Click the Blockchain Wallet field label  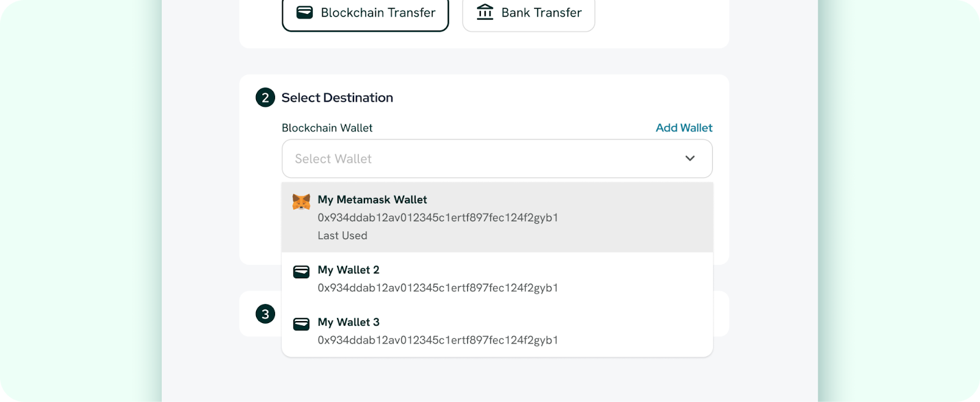[327, 127]
